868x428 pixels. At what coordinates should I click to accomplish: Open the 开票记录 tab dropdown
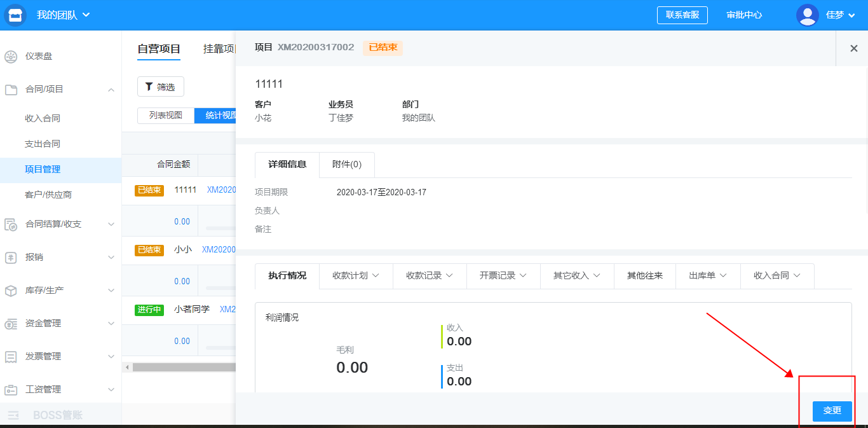pos(503,275)
